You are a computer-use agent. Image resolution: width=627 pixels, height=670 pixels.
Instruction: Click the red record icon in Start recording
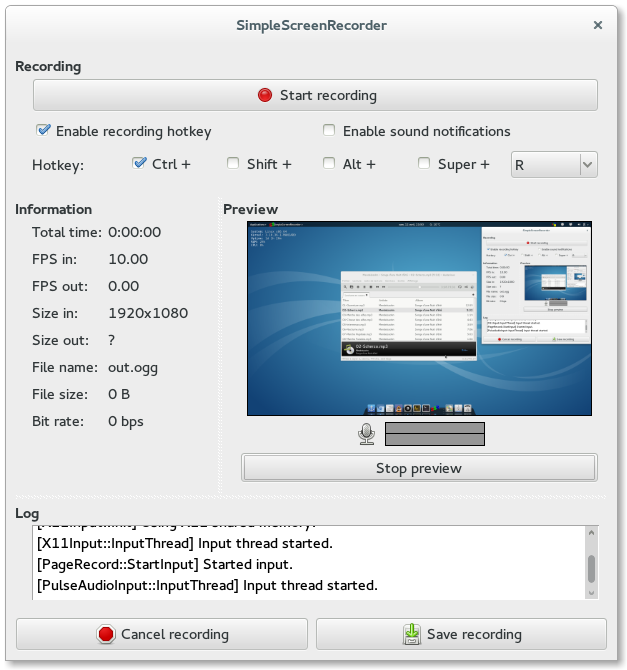[265, 95]
